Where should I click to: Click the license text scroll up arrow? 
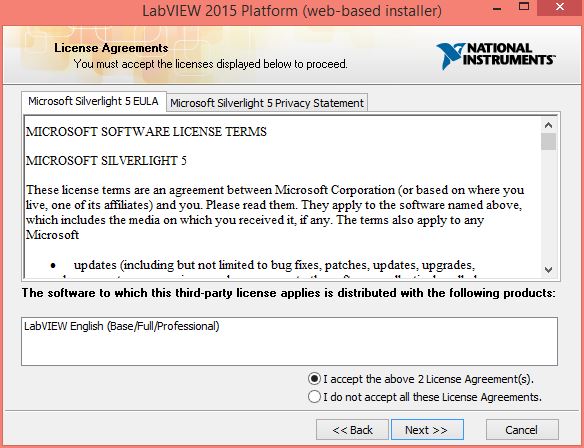[x=548, y=125]
